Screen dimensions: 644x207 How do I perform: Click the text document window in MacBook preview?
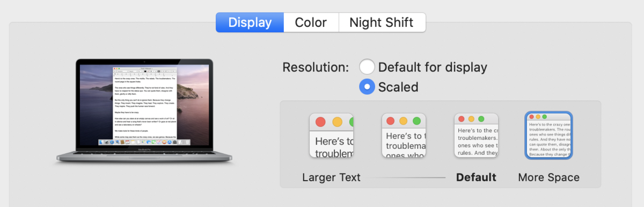point(145,106)
